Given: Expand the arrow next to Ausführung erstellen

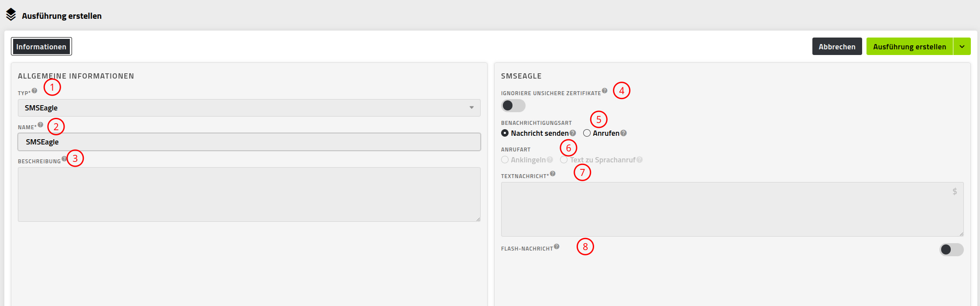Looking at the screenshot, I should (x=962, y=46).
